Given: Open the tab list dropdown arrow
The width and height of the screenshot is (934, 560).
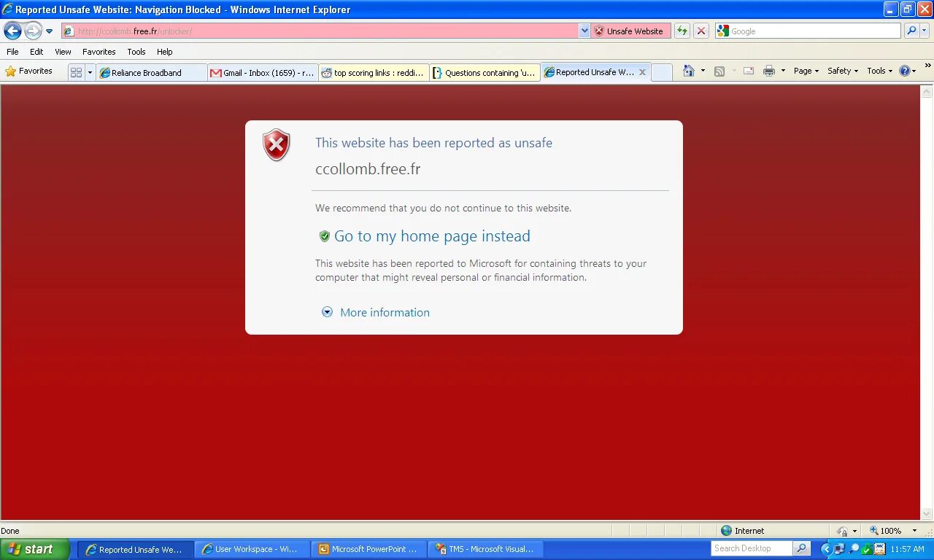Looking at the screenshot, I should [90, 72].
